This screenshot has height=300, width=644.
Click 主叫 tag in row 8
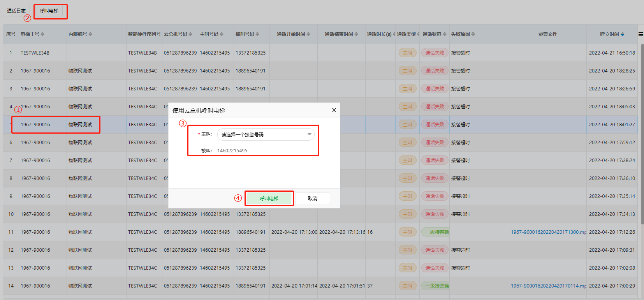(407, 178)
